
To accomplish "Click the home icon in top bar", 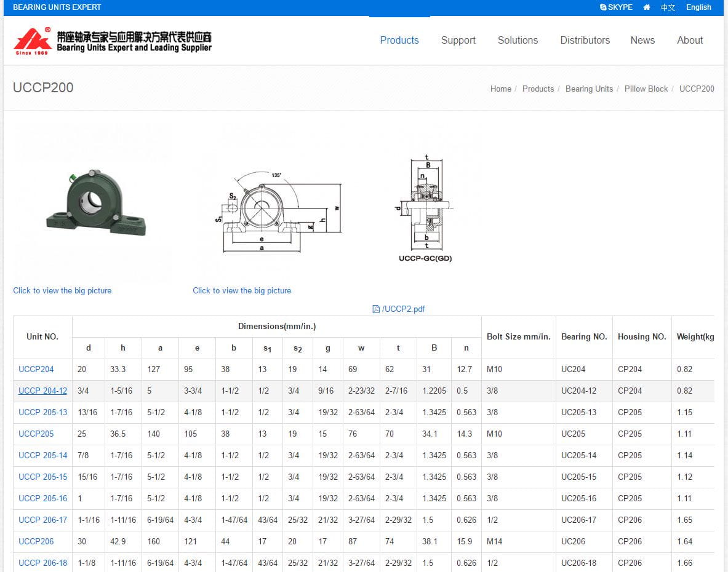I will (x=647, y=7).
